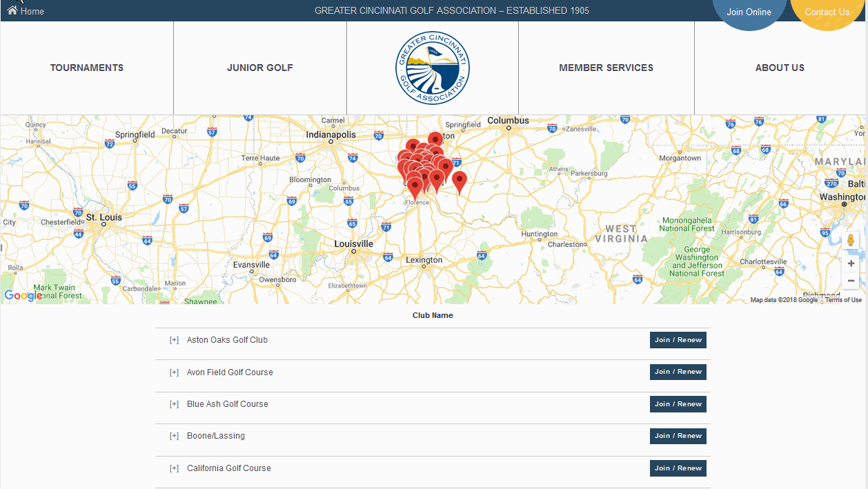Select the Aston Oaks Golf Club name

click(x=227, y=340)
